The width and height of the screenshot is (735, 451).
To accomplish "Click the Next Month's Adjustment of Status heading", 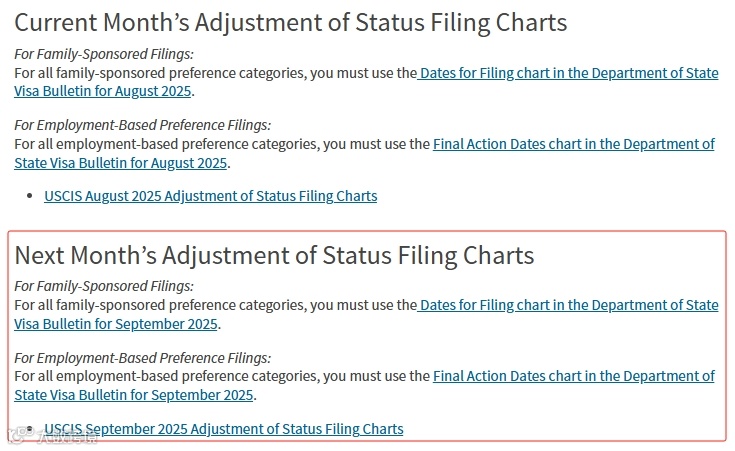I will 274,256.
